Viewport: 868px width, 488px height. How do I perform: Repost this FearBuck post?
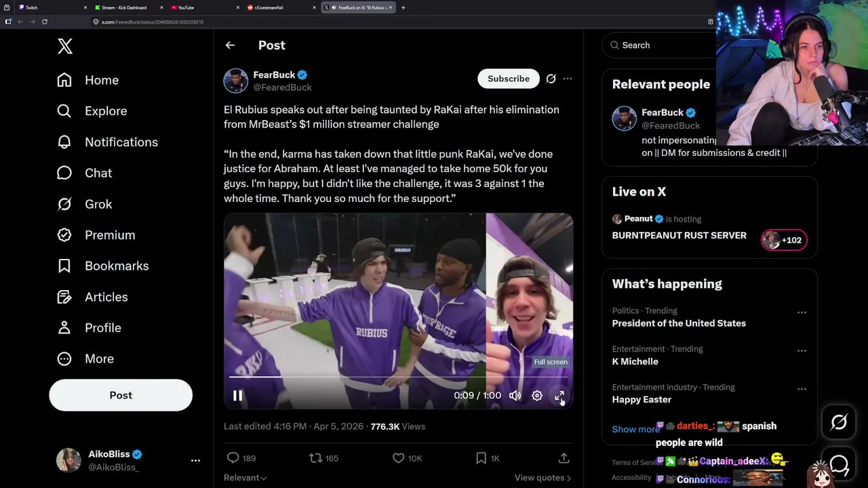[316, 458]
